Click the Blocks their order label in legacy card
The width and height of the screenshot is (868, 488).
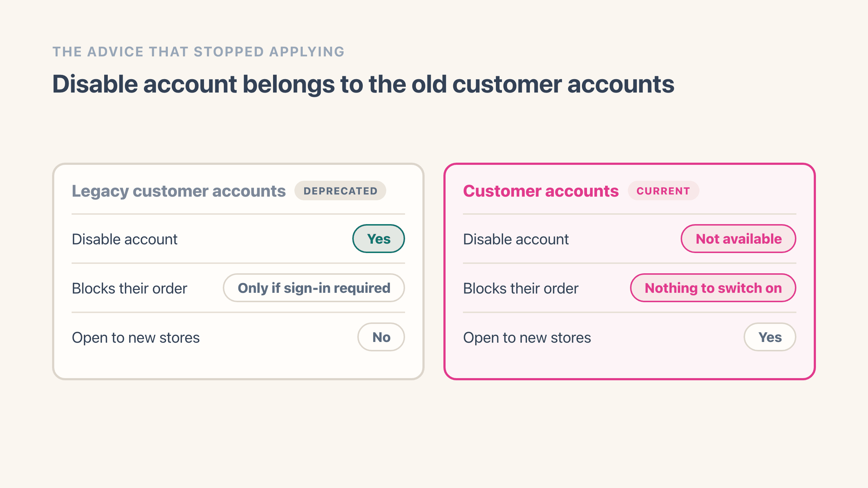tap(129, 288)
